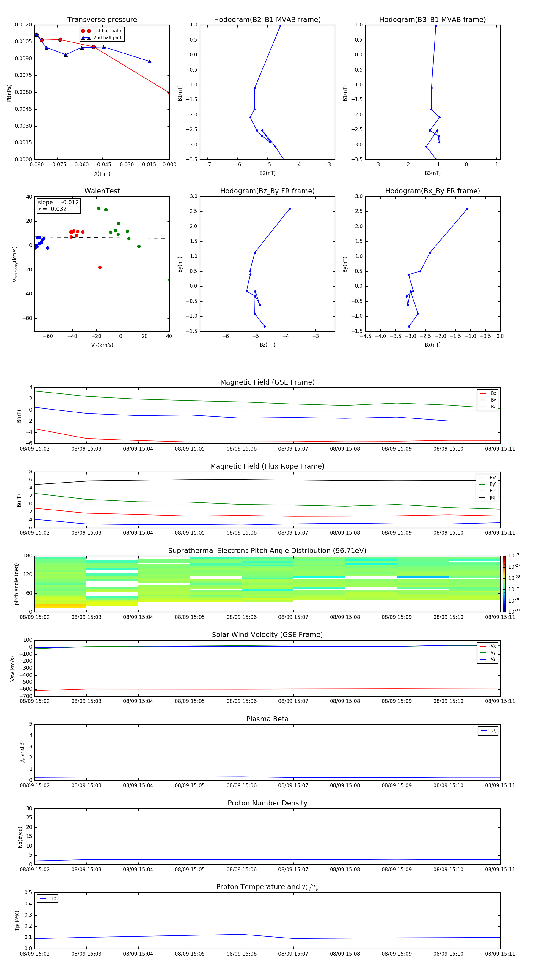Select the Bz' legend entry in Flux Rope plot
The height and width of the screenshot is (980, 535).
(487, 491)
